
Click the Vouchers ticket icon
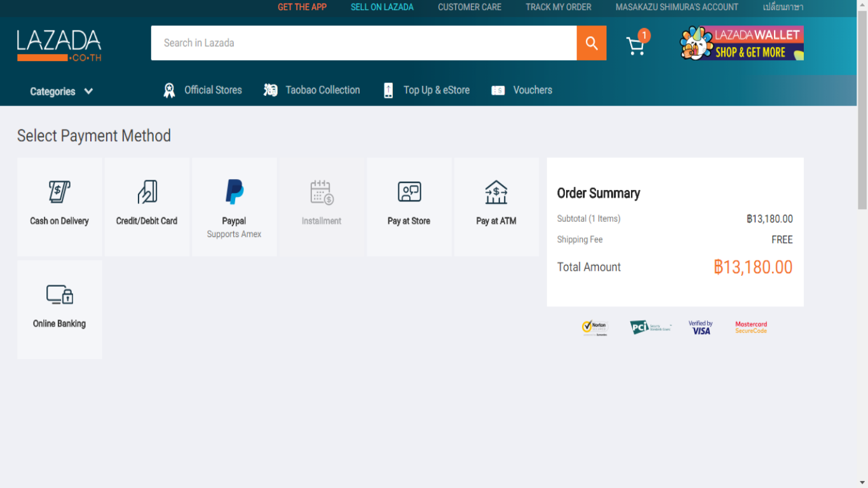(x=498, y=90)
